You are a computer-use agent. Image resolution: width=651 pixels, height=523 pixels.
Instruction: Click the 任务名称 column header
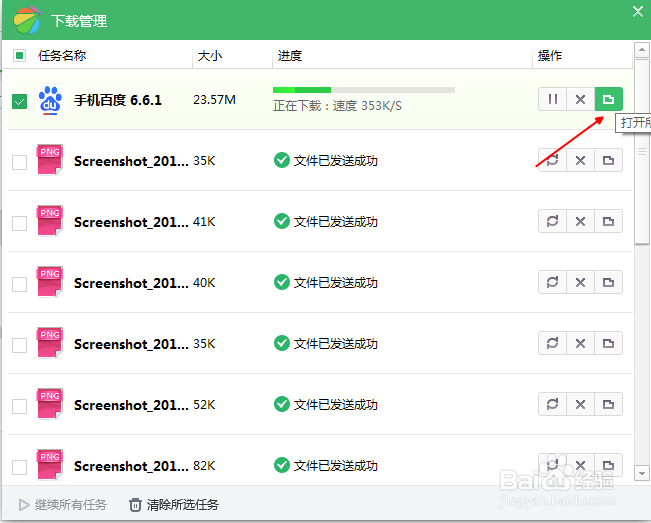[x=62, y=56]
